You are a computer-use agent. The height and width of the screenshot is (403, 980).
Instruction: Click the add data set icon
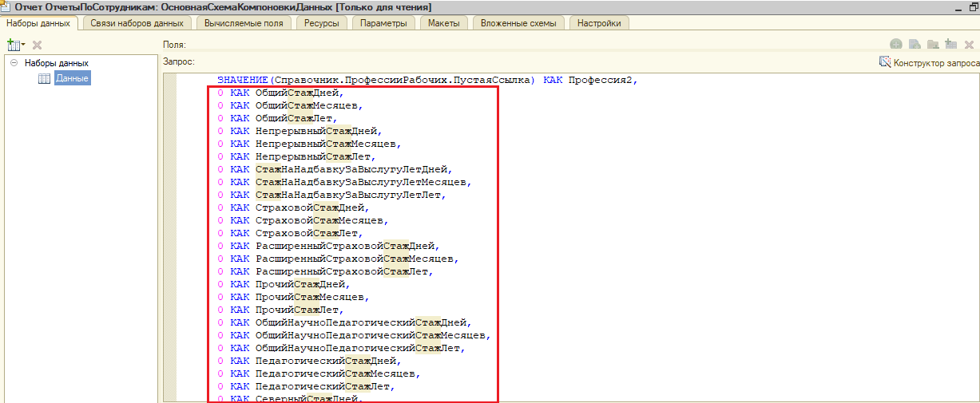pos(13,45)
